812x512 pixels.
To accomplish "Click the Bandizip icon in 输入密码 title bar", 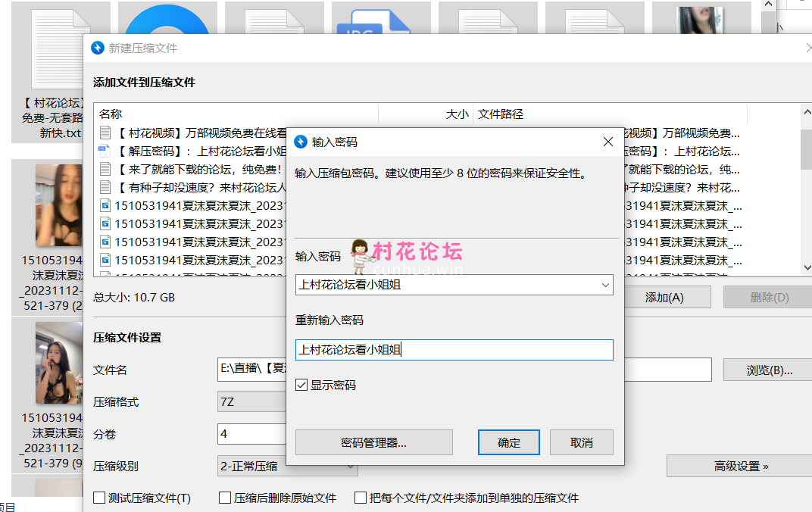I will (x=301, y=142).
